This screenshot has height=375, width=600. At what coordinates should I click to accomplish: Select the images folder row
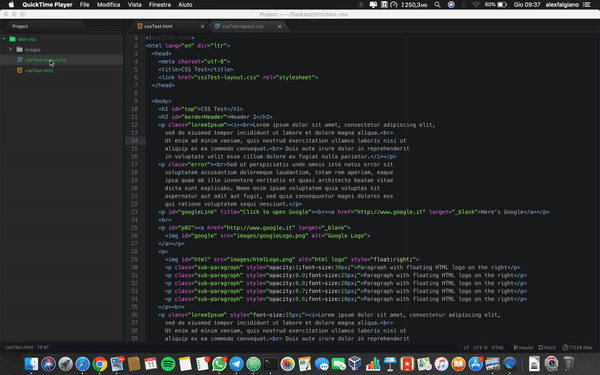pos(62,49)
